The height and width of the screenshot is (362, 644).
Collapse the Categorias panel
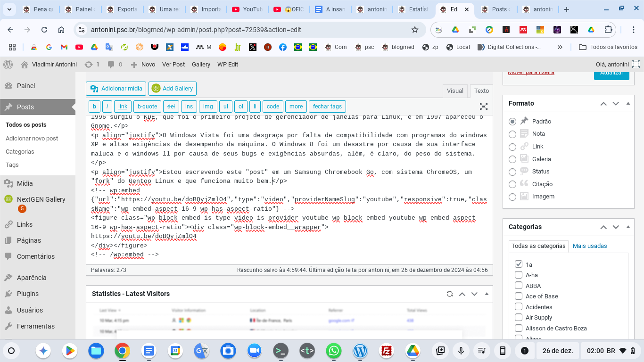coord(627,227)
